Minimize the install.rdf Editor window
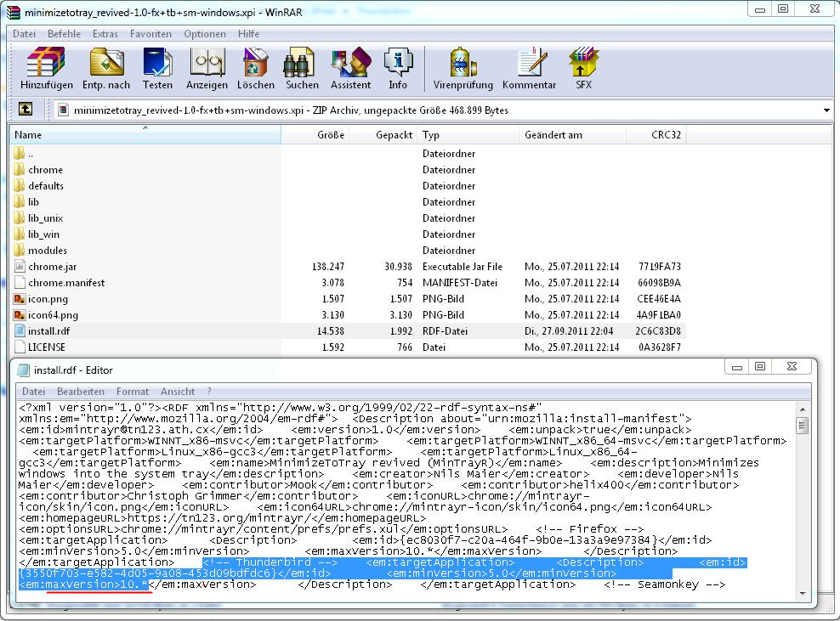840x621 pixels. pyautogui.click(x=737, y=367)
